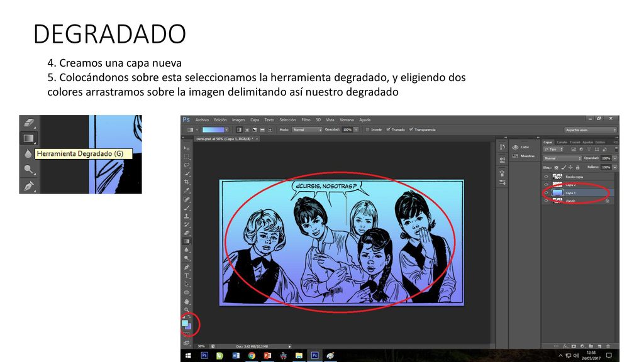Viewport: 644px width, 362px height.
Task: Select the Move tool in Photoshop toolbar
Action: click(186, 148)
